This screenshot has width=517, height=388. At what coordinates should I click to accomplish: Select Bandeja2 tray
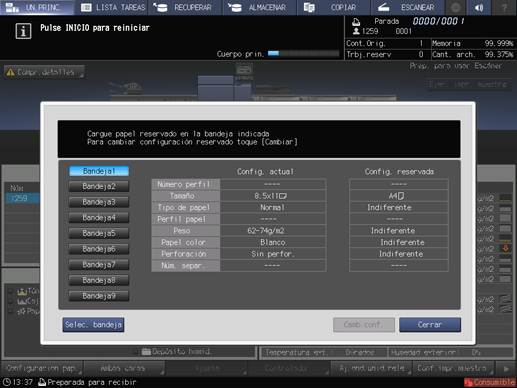(x=99, y=186)
